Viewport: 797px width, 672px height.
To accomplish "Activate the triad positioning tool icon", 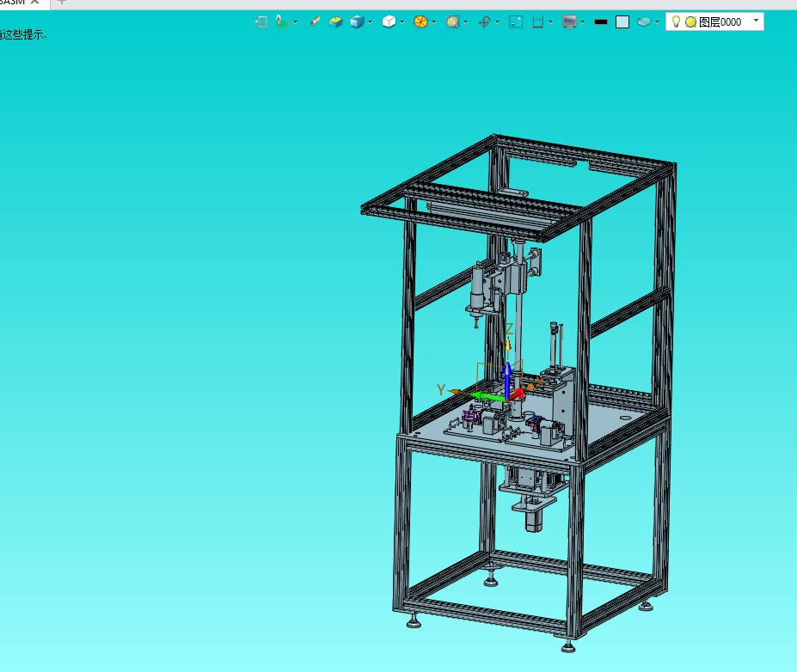I will [x=282, y=21].
